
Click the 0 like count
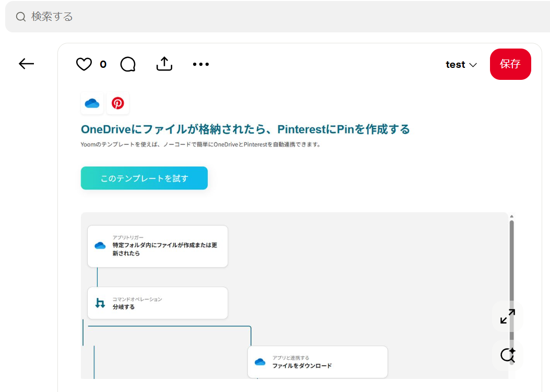(103, 64)
